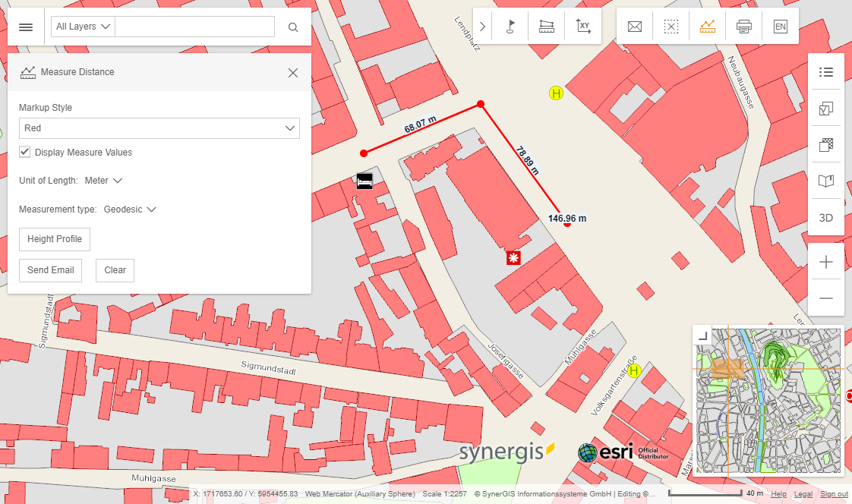
Task: Click the envelope email icon
Action: [635, 27]
